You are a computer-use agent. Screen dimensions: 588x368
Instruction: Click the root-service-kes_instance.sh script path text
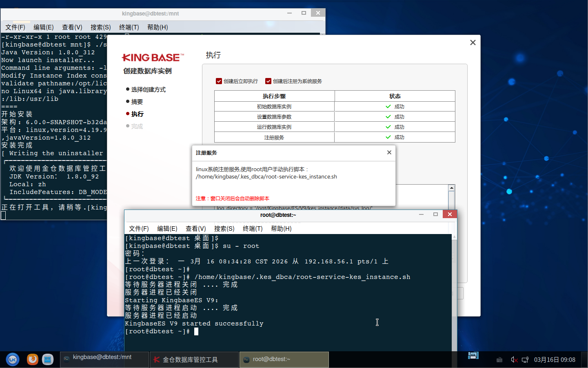pos(266,177)
